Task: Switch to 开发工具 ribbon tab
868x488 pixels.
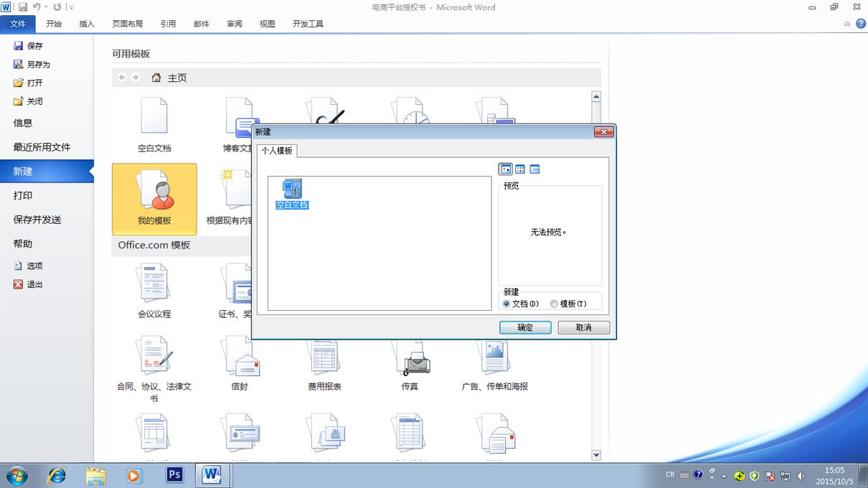Action: pos(308,24)
